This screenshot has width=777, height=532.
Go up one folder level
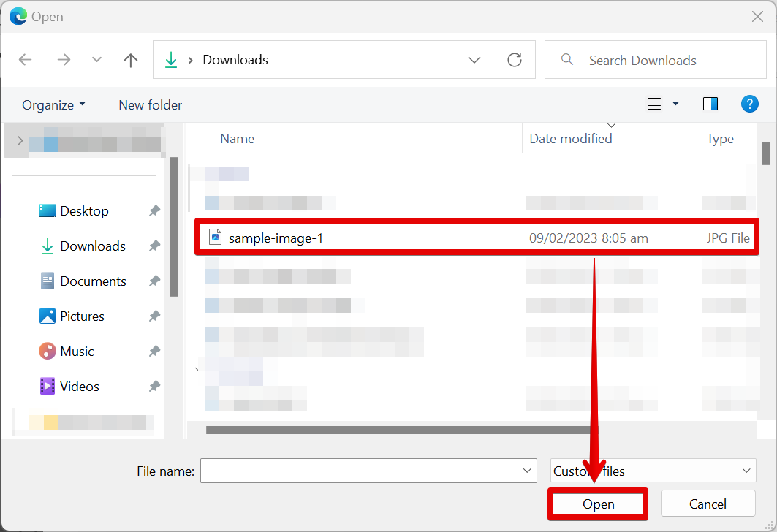click(131, 60)
